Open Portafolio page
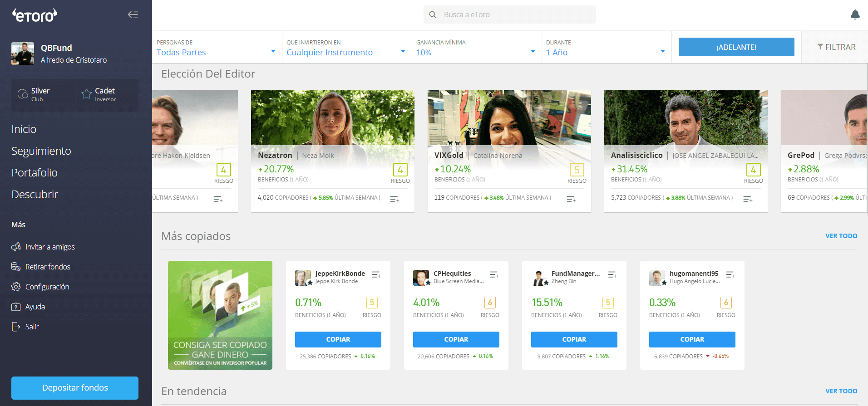The image size is (868, 406). point(35,173)
